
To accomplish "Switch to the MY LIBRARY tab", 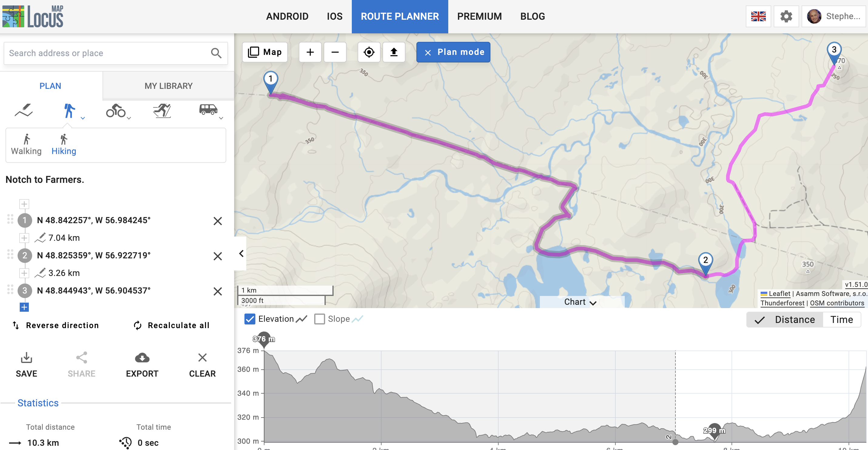I will tap(169, 86).
